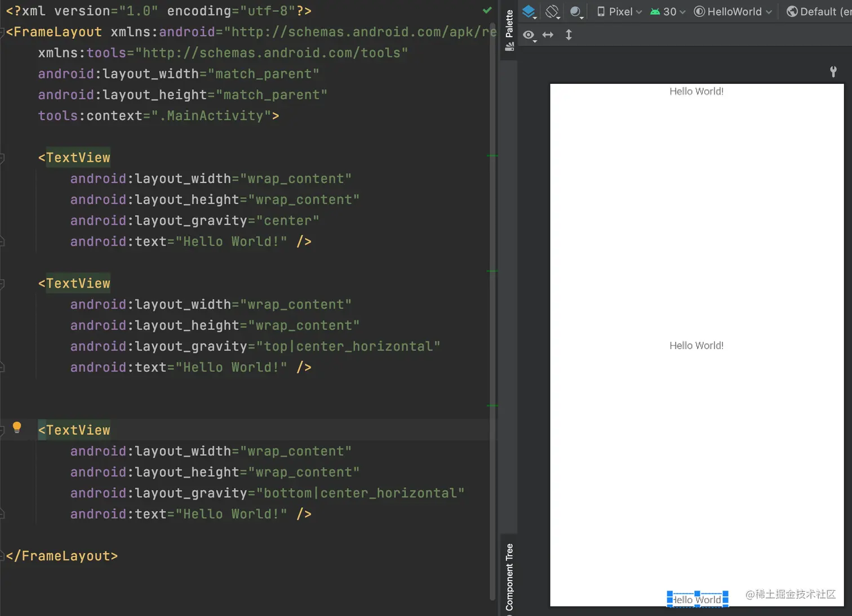
Task: Click tools:context=".MainActivity" line
Action: 158,115
